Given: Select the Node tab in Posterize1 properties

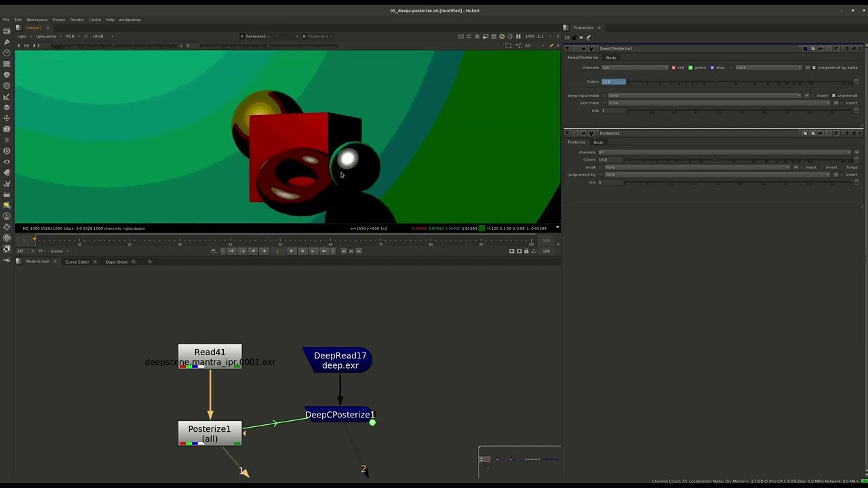Looking at the screenshot, I should (598, 142).
